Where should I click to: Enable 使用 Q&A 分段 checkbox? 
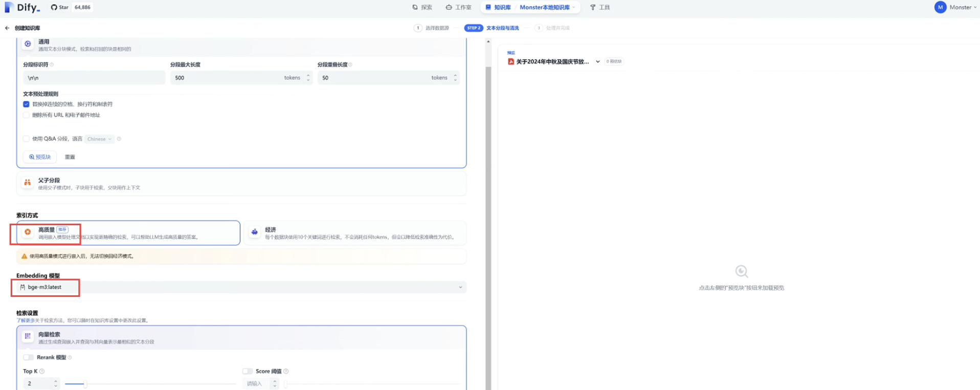pyautogui.click(x=26, y=139)
